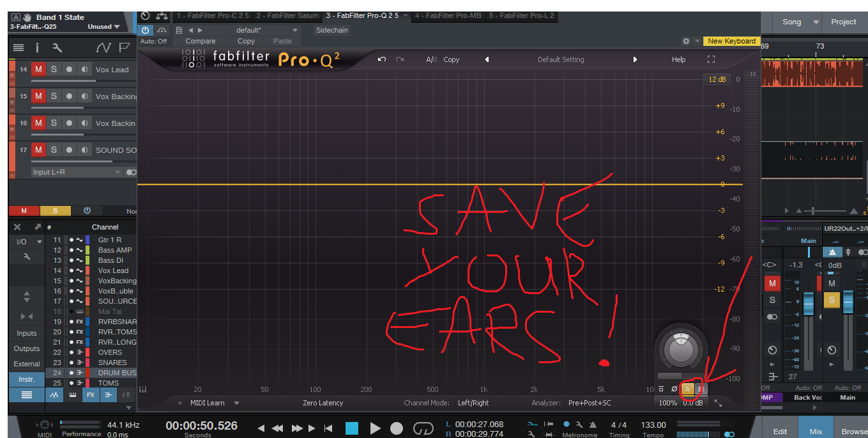Toggle global Solo button below track list
The image size is (868, 438).
[x=56, y=210]
